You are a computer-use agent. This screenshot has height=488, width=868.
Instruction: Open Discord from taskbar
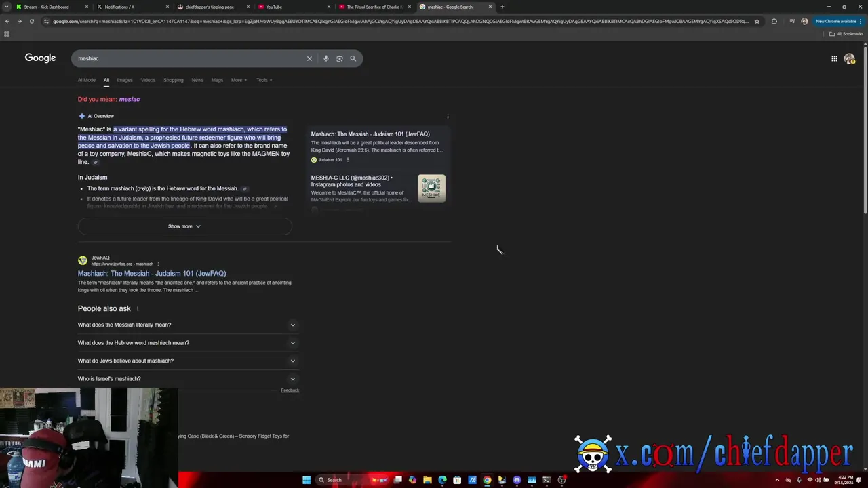517,480
